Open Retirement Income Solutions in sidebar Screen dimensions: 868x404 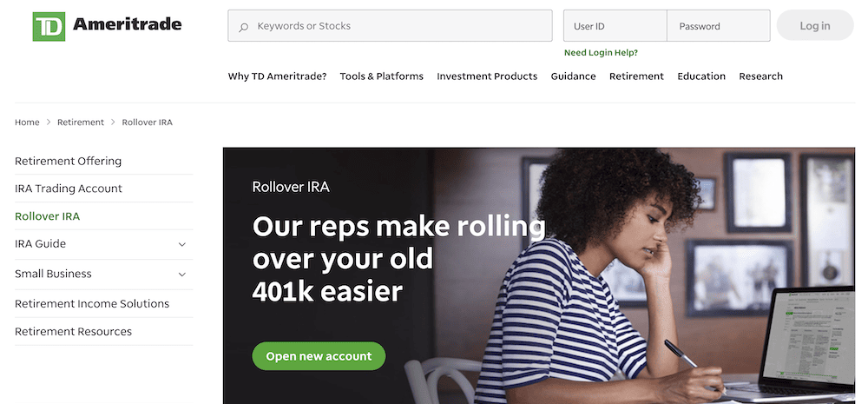click(x=92, y=304)
